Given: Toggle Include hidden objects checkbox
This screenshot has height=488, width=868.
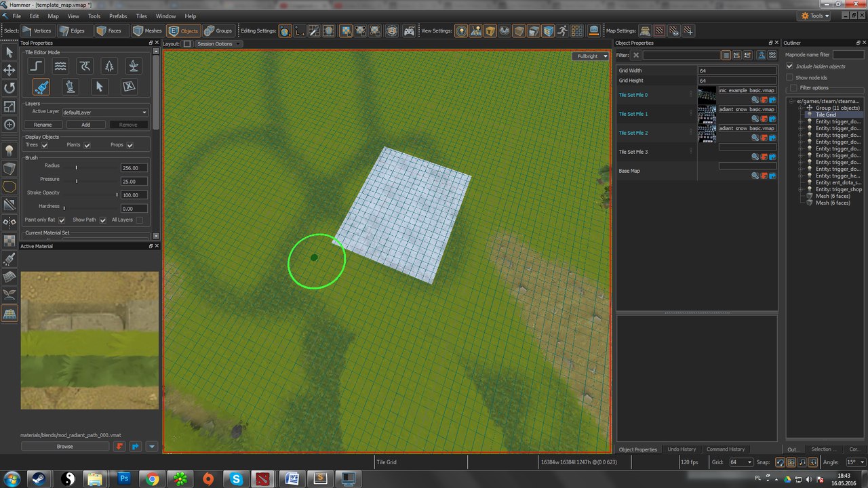Looking at the screenshot, I should click(789, 66).
